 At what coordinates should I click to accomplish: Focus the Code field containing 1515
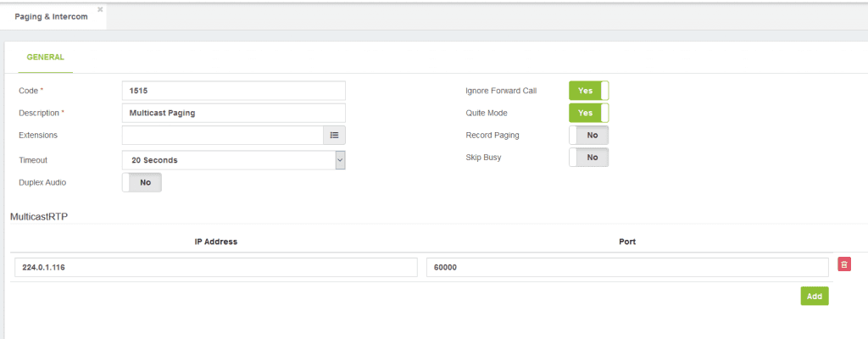234,91
